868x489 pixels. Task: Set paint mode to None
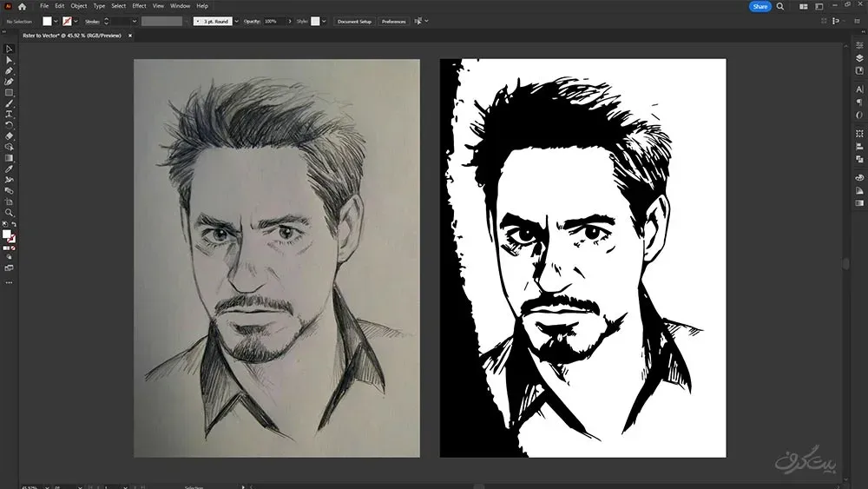[13, 248]
